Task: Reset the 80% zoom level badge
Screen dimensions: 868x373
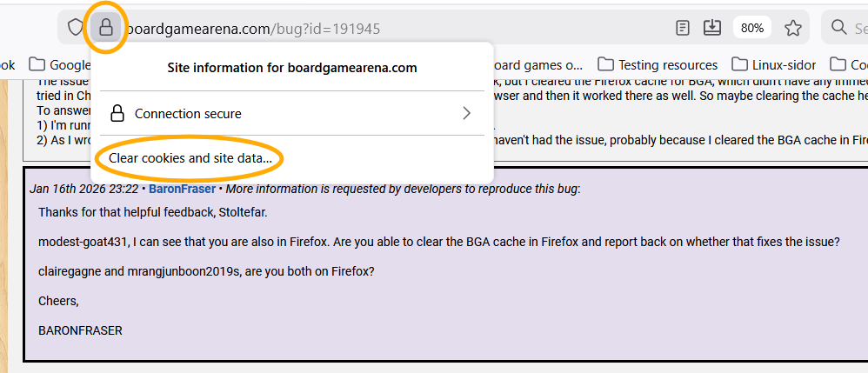Action: (751, 28)
